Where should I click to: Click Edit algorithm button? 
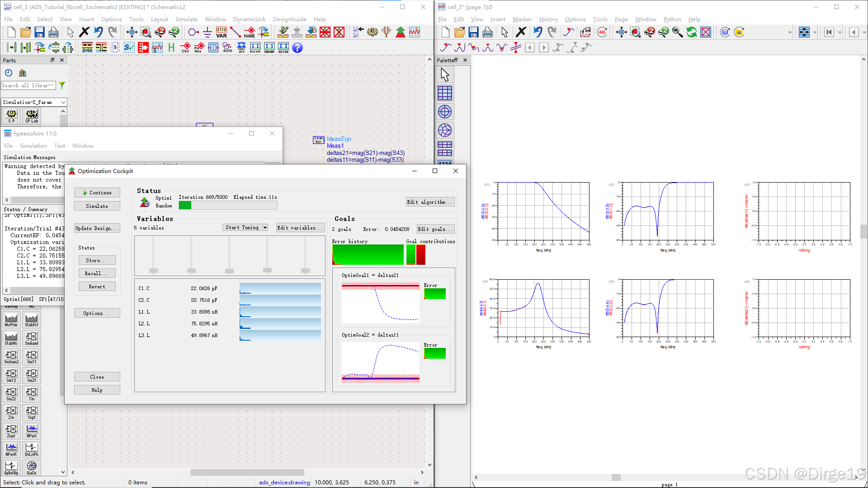coord(430,202)
